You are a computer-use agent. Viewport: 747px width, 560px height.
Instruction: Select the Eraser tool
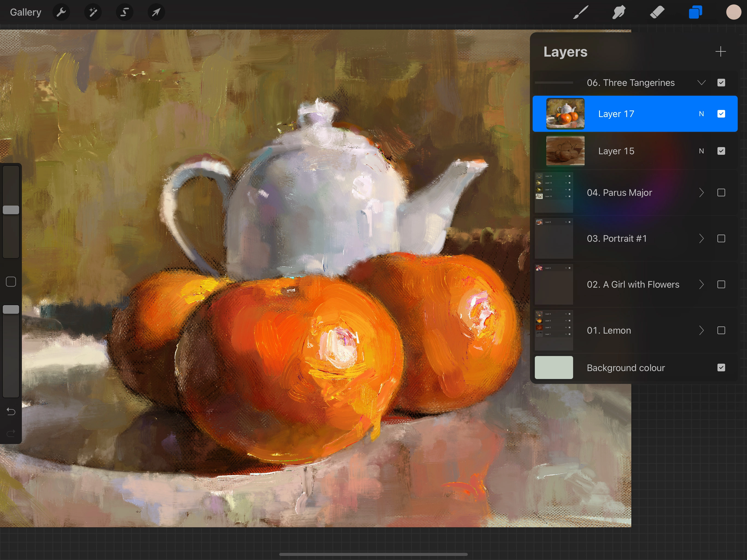click(657, 13)
